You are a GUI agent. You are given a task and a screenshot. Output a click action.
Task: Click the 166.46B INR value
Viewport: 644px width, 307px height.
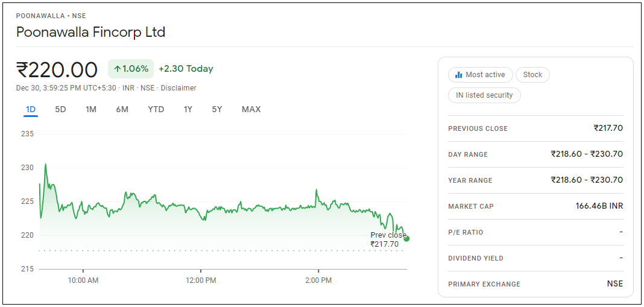point(599,206)
